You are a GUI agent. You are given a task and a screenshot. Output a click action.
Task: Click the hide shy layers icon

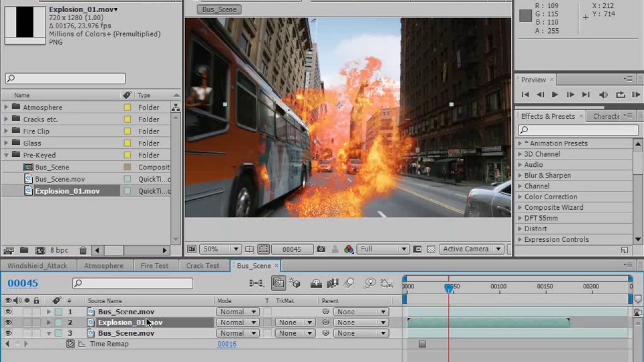click(316, 284)
